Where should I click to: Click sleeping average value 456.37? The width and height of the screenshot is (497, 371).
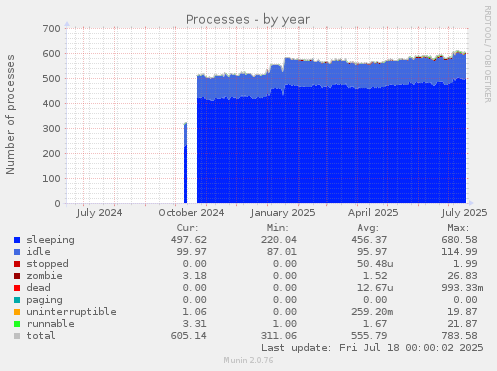[x=369, y=240]
